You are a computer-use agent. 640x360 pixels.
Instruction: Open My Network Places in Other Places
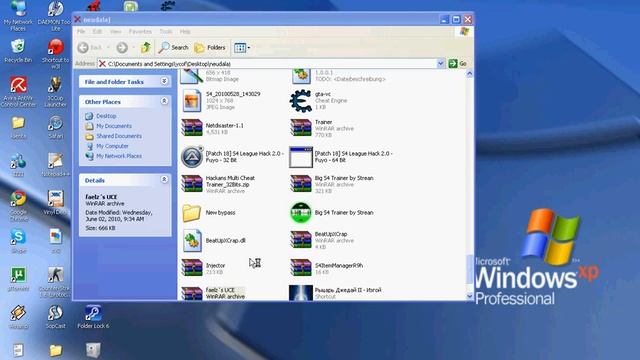point(119,156)
